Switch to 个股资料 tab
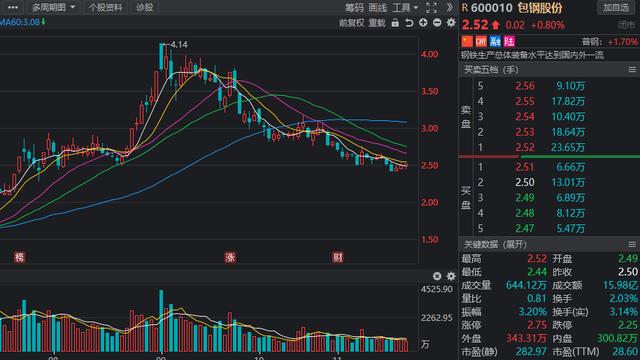Screen dimensions: 640x360 point(105,7)
